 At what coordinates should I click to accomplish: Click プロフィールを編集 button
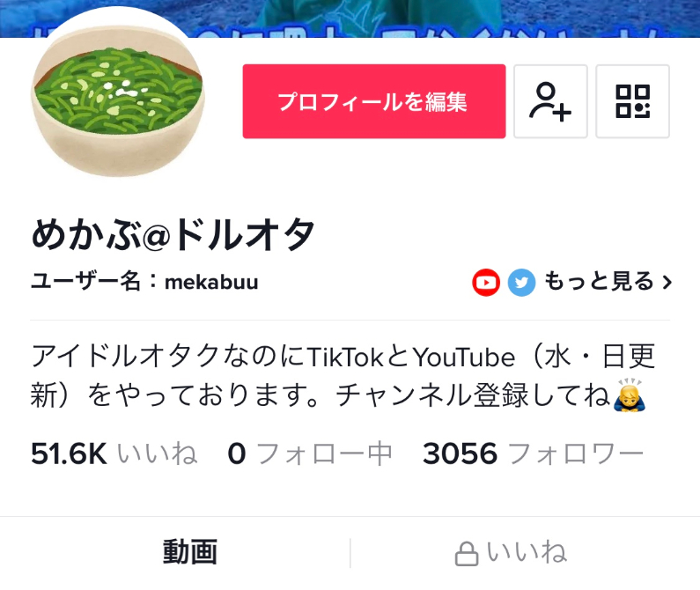(374, 101)
